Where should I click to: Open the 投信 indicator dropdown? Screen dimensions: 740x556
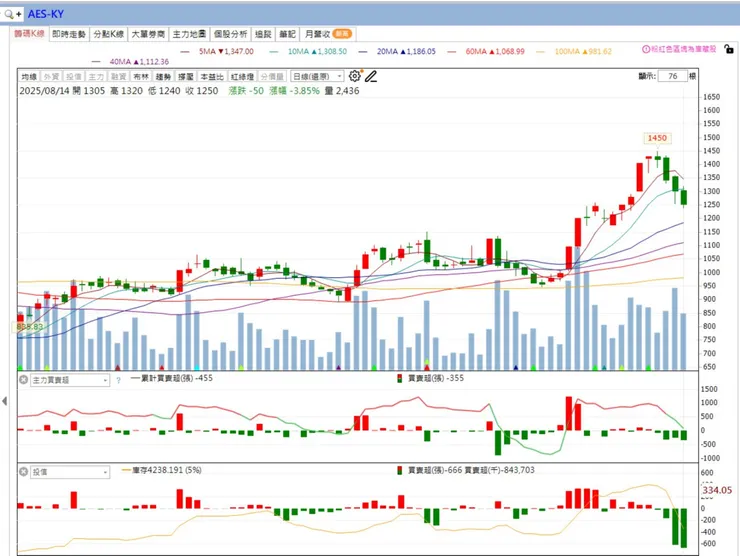click(70, 472)
